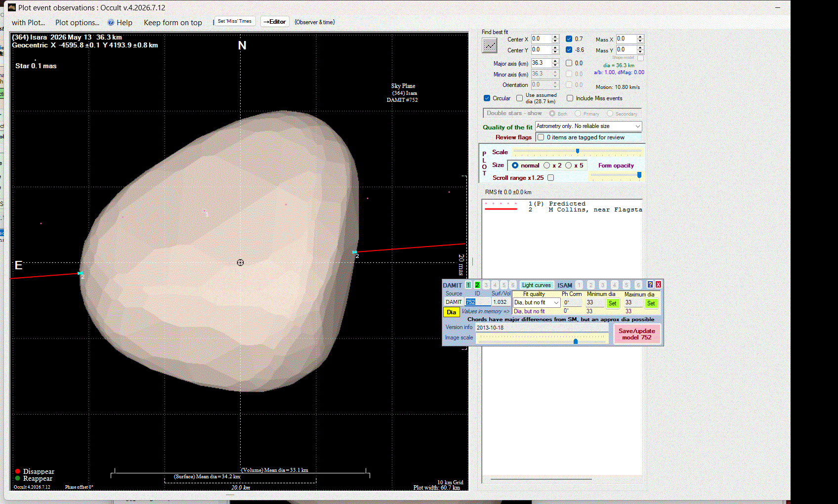This screenshot has height=504, width=838.
Task: Select the normal plot size radio button
Action: (515, 166)
